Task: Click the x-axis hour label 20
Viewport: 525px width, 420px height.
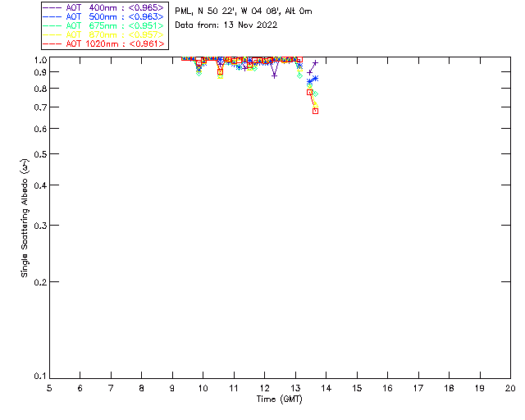Action: point(510,388)
